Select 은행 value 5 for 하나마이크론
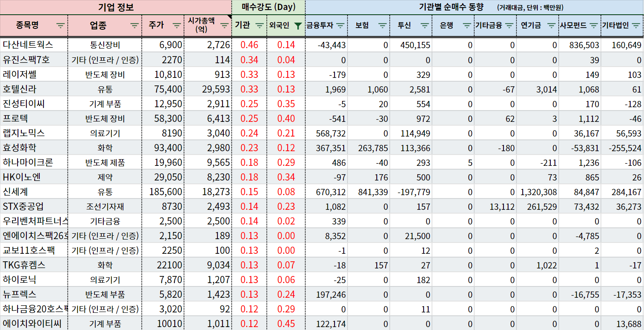The width and height of the screenshot is (644, 330). 453,162
